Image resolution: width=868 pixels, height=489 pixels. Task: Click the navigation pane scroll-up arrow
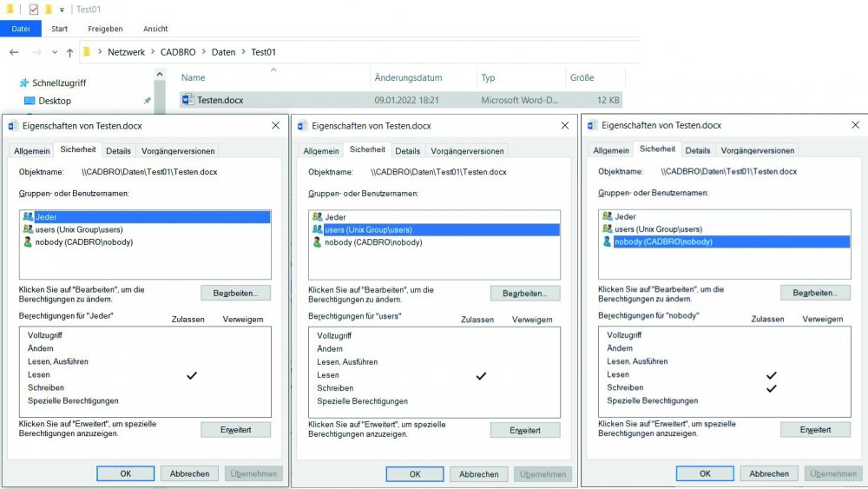pyautogui.click(x=160, y=74)
